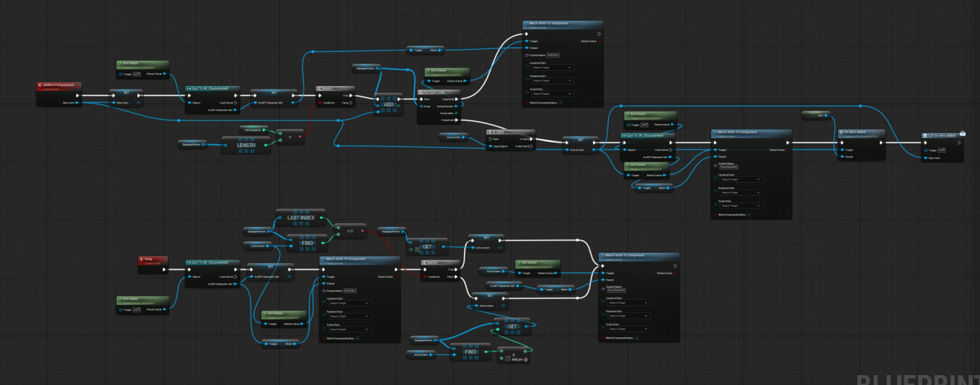Select the LAST INDEX array node
Viewport: 980px width, 385px height.
point(300,218)
